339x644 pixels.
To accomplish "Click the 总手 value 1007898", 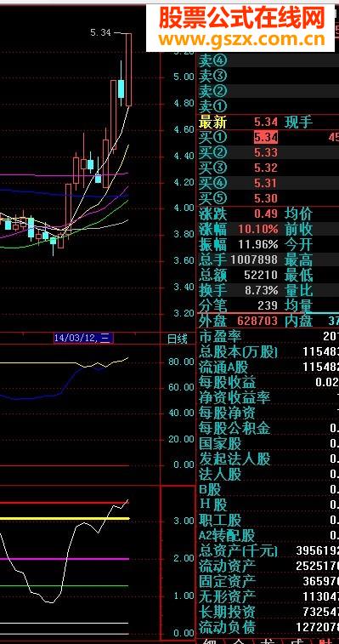I will coord(254,259).
